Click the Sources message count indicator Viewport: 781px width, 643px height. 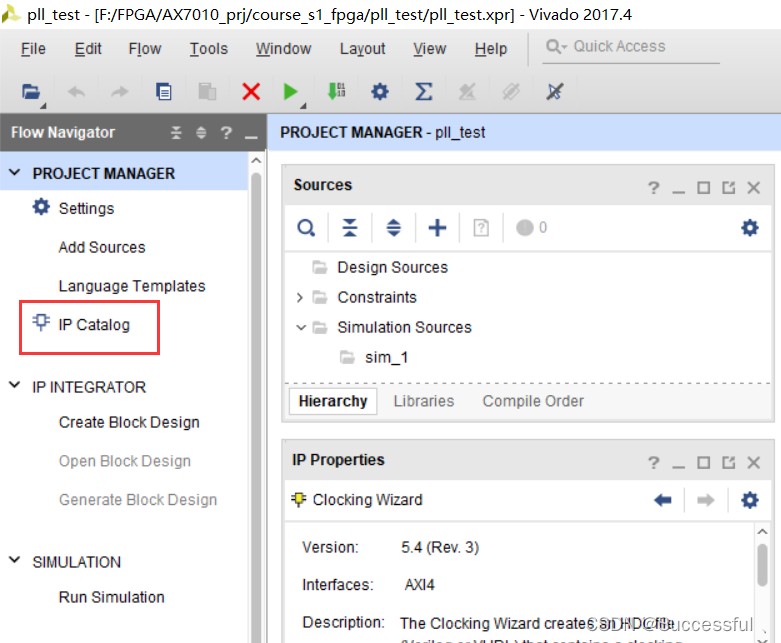click(531, 228)
